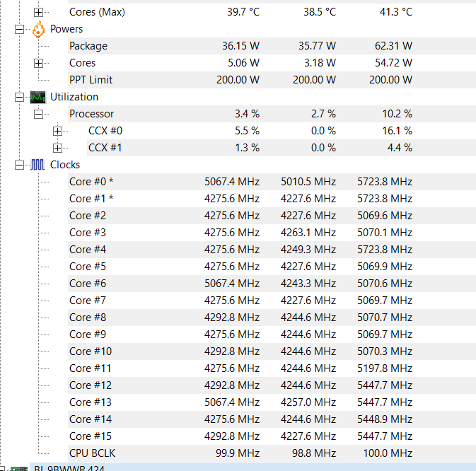Select the Core #15 clock row
Image resolution: width=476 pixels, height=471 pixels.
point(272,437)
